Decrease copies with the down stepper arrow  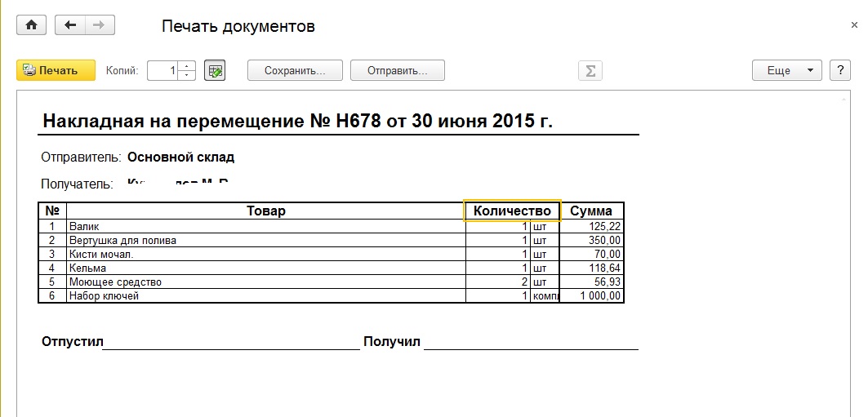tap(187, 76)
